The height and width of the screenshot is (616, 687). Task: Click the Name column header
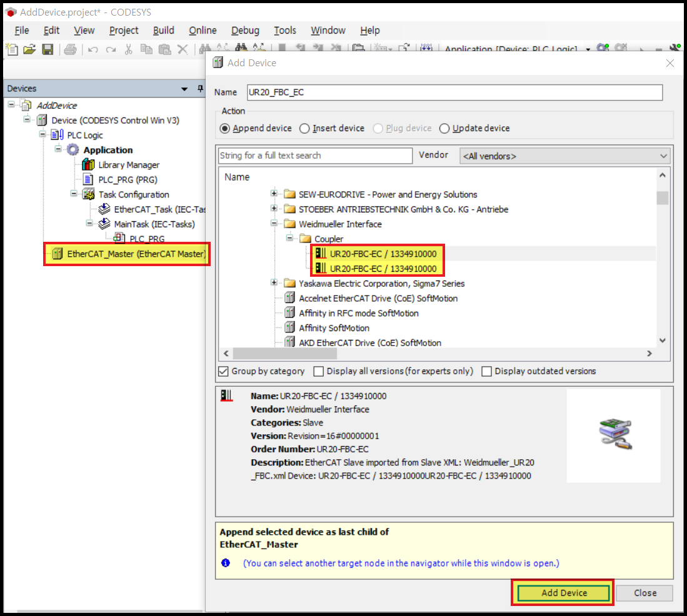(237, 177)
